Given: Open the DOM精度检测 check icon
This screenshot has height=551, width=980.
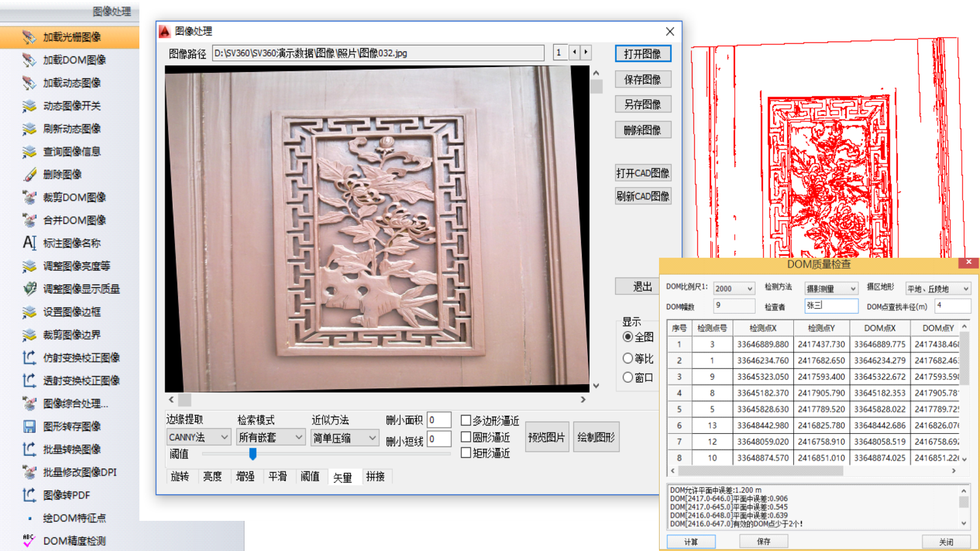Looking at the screenshot, I should [x=29, y=541].
